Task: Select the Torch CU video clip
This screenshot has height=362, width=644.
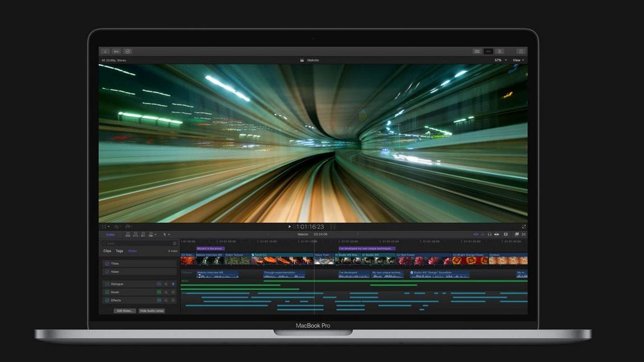Action: click(282, 258)
